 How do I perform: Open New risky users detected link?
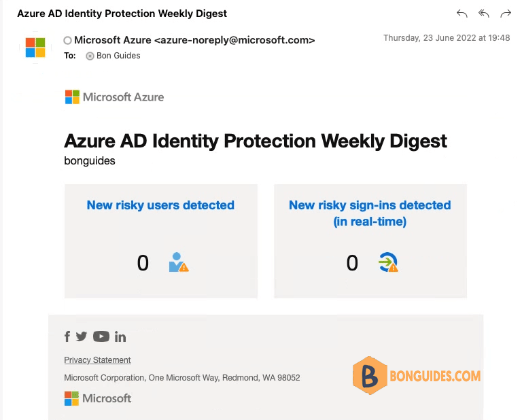160,205
